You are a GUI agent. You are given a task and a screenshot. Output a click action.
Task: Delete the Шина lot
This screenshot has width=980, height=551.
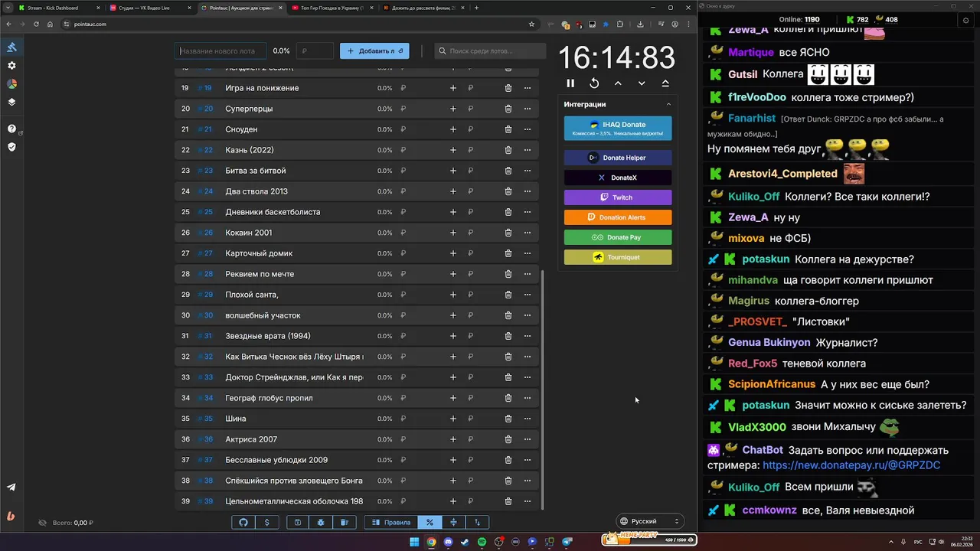pyautogui.click(x=508, y=419)
